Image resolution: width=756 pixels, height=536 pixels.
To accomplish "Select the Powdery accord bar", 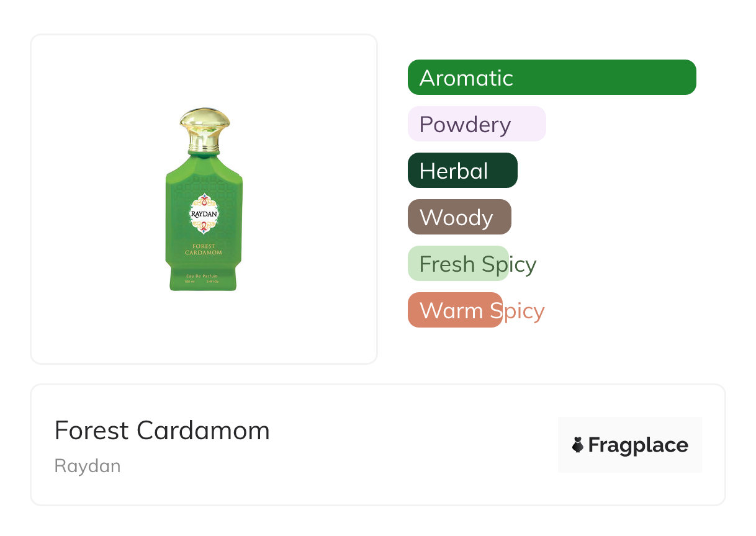I will tap(476, 124).
